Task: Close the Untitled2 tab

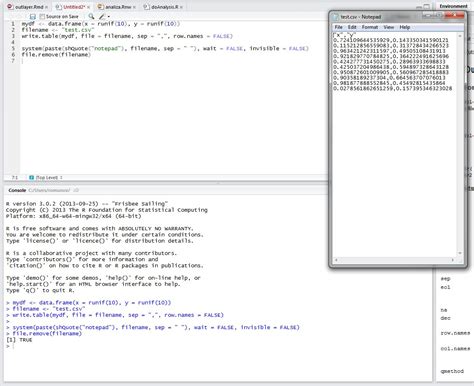Action: 88,7
